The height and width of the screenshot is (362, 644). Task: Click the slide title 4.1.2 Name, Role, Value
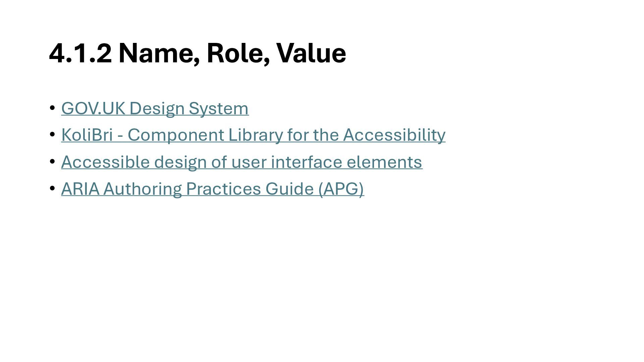[x=198, y=54]
